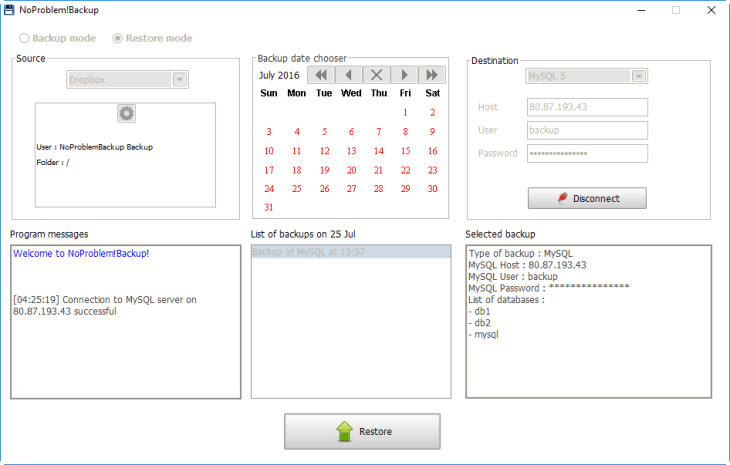Click the Password input field
730x465 pixels.
click(587, 154)
